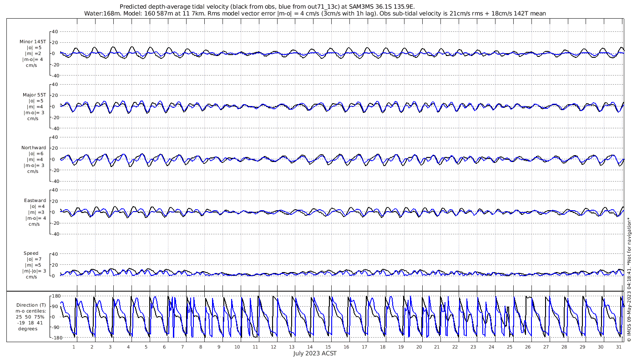The image size is (637, 364).
Task: Click the "Speed" panel label
Action: click(x=31, y=253)
